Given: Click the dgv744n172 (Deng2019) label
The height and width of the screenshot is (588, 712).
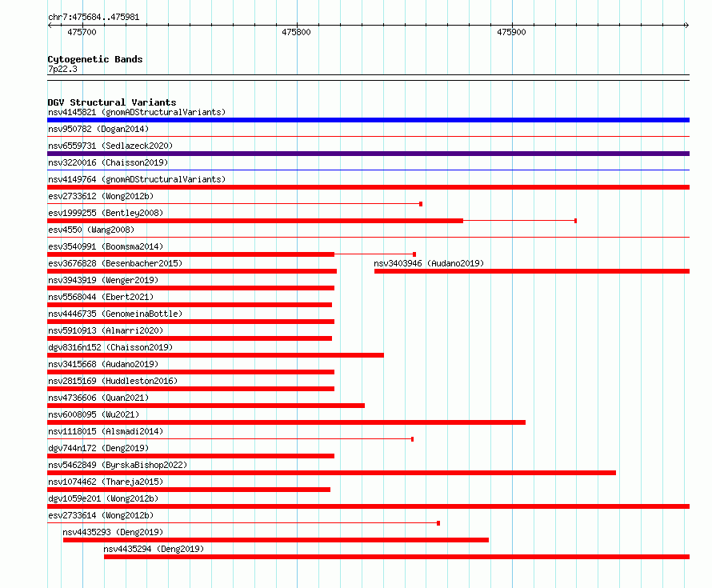Looking at the screenshot, I should (98, 448).
